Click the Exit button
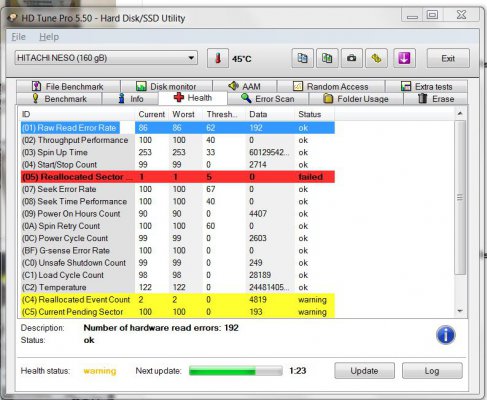 tap(448, 58)
